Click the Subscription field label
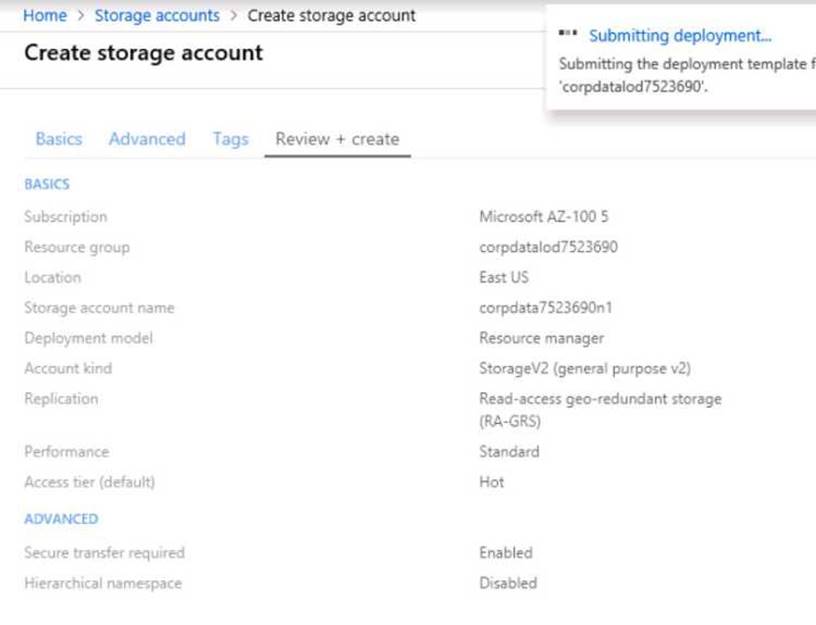816x625 pixels. pos(66,216)
